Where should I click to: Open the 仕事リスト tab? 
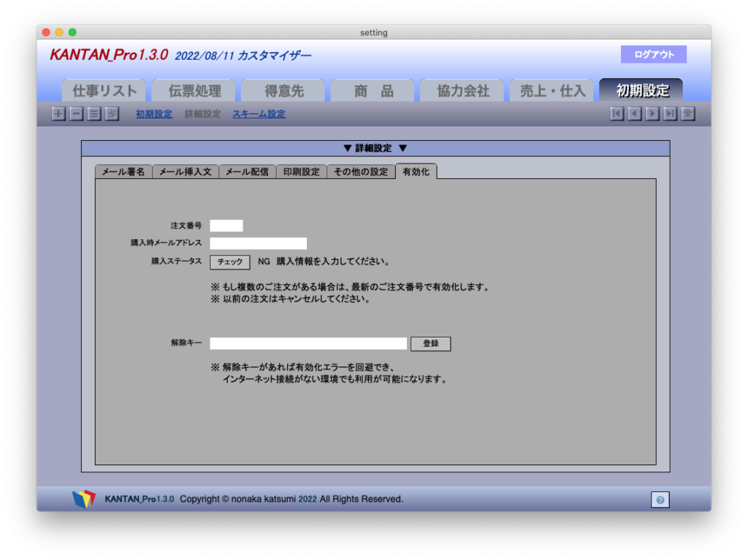[x=104, y=91]
